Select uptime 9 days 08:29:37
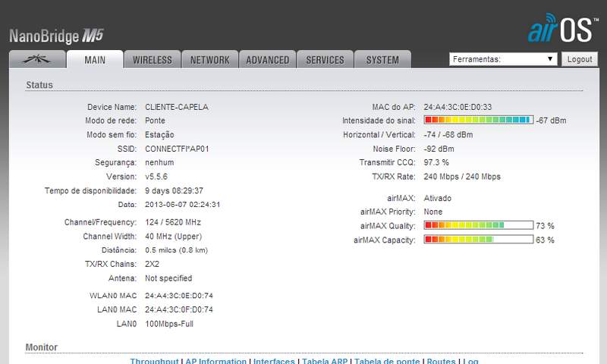 [175, 190]
